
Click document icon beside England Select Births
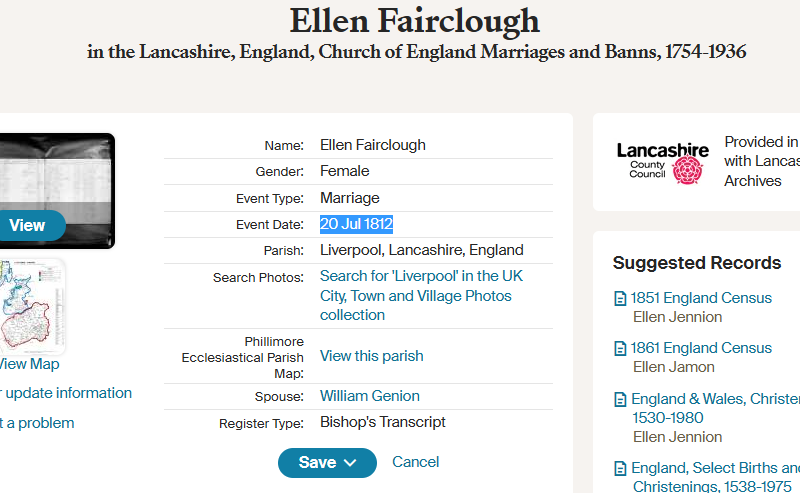[620, 468]
